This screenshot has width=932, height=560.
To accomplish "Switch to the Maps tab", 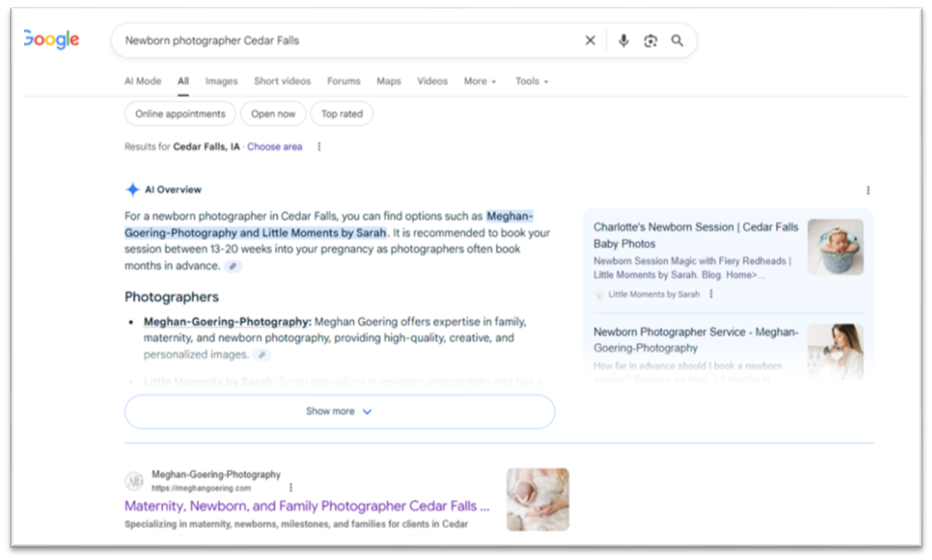I will [x=388, y=81].
